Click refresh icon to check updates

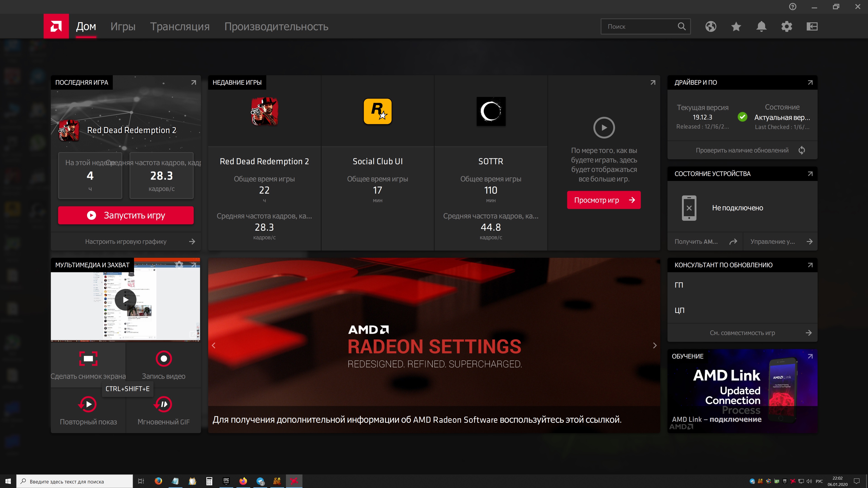click(802, 150)
